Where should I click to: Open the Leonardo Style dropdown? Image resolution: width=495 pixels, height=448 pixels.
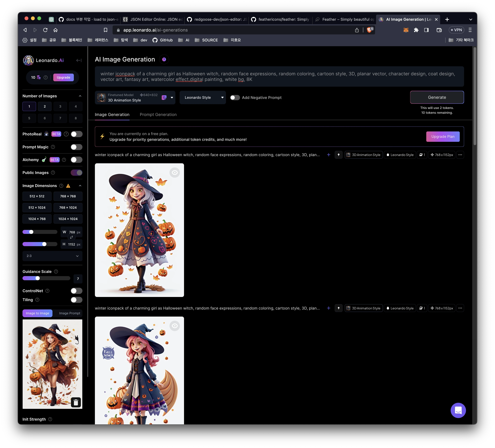tap(203, 98)
